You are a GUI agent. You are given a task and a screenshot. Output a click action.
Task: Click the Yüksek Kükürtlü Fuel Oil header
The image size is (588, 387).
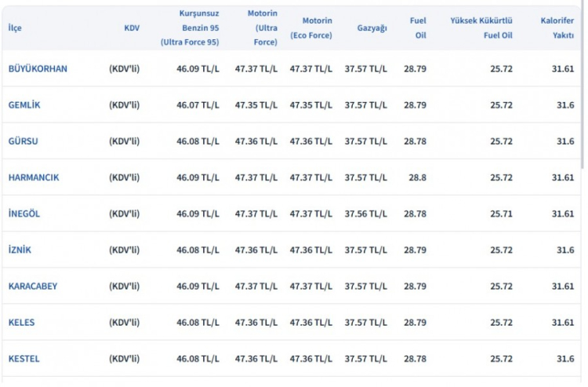click(x=481, y=27)
